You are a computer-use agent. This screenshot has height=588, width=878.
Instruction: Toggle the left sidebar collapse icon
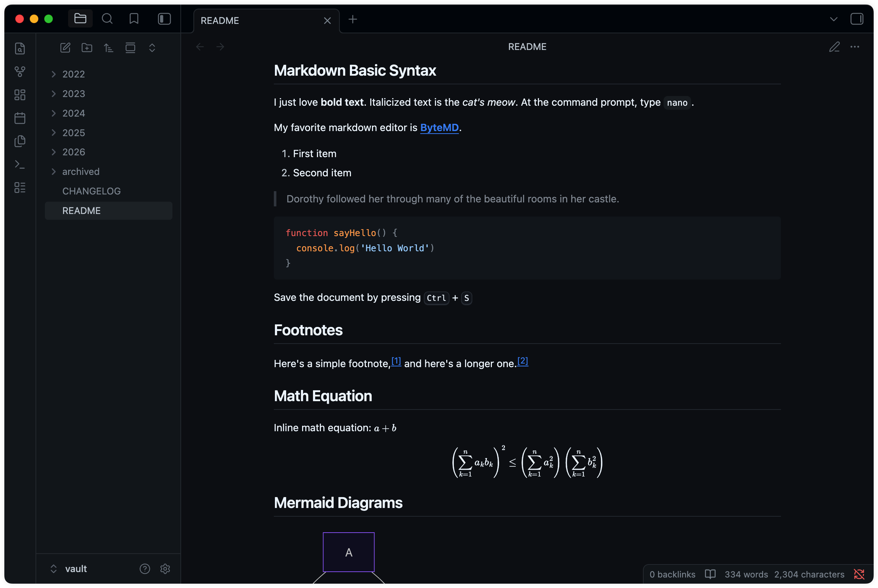click(x=164, y=19)
